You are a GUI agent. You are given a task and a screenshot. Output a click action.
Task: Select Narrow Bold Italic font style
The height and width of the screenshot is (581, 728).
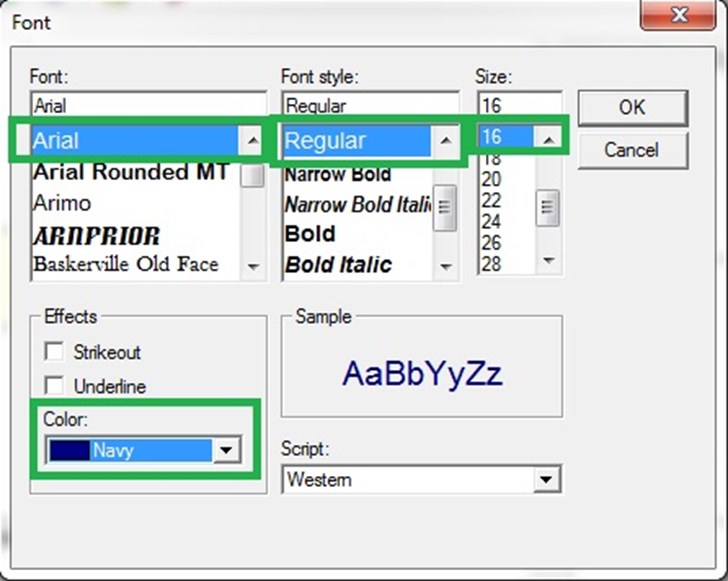point(358,204)
